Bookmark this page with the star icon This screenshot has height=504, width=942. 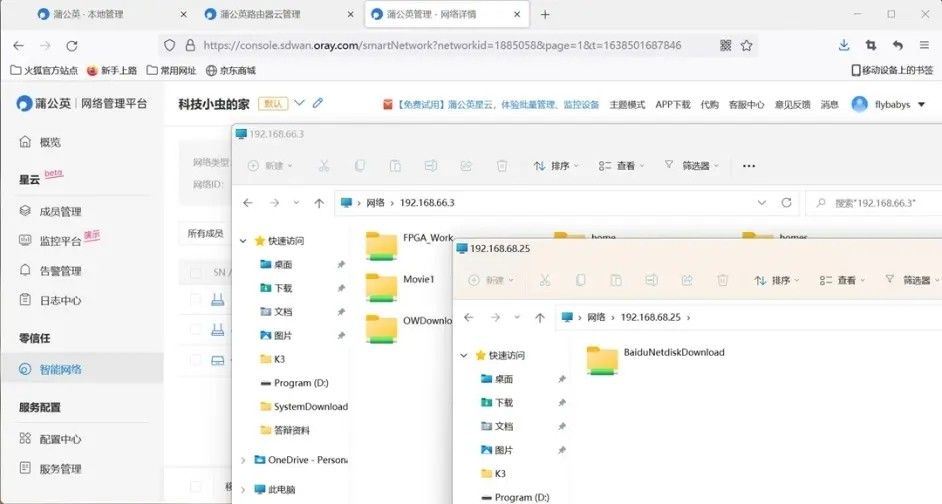[747, 45]
